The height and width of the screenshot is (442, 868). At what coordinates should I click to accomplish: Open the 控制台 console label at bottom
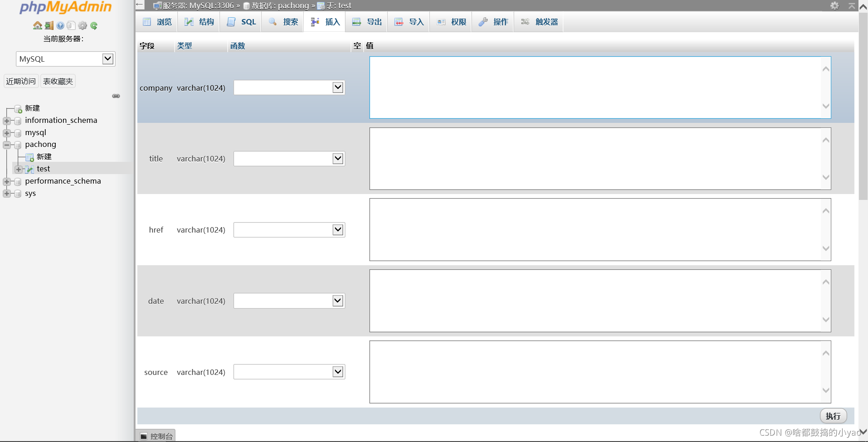161,436
